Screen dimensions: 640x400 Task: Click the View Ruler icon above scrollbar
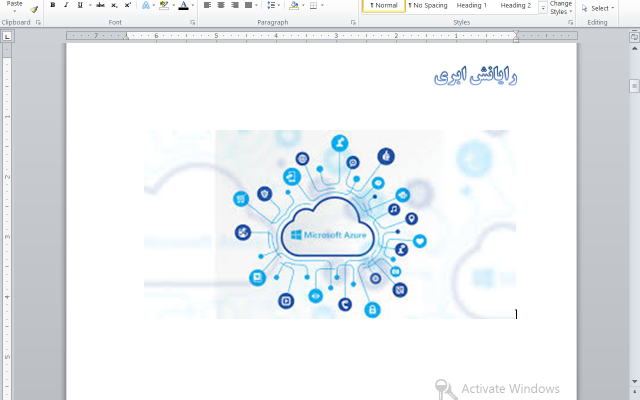634,37
